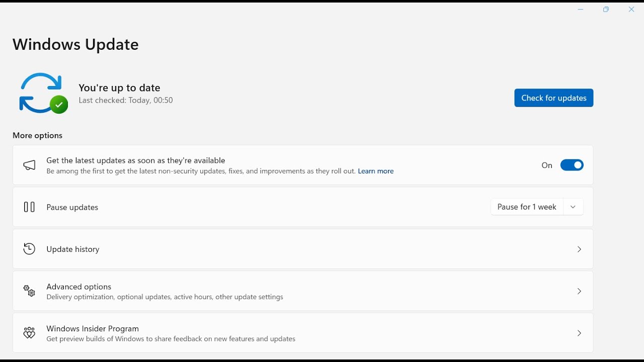Toggle off get latest updates switch
644x362 pixels.
coord(572,165)
